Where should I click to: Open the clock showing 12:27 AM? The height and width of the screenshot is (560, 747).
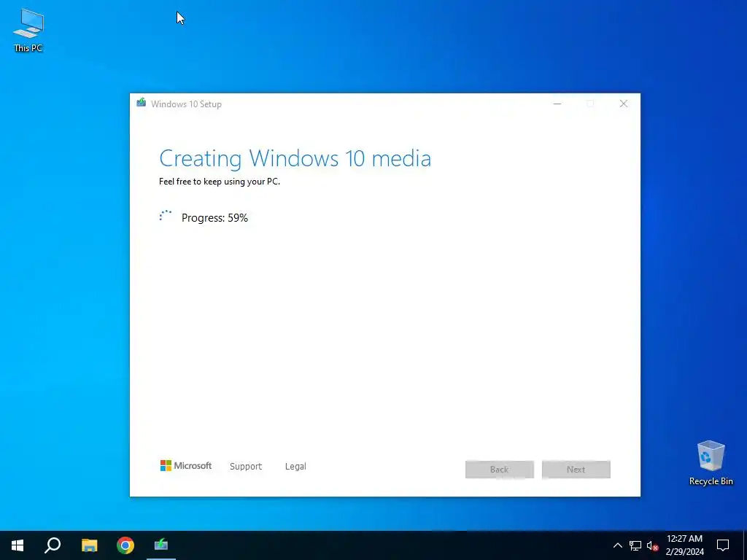tap(684, 545)
